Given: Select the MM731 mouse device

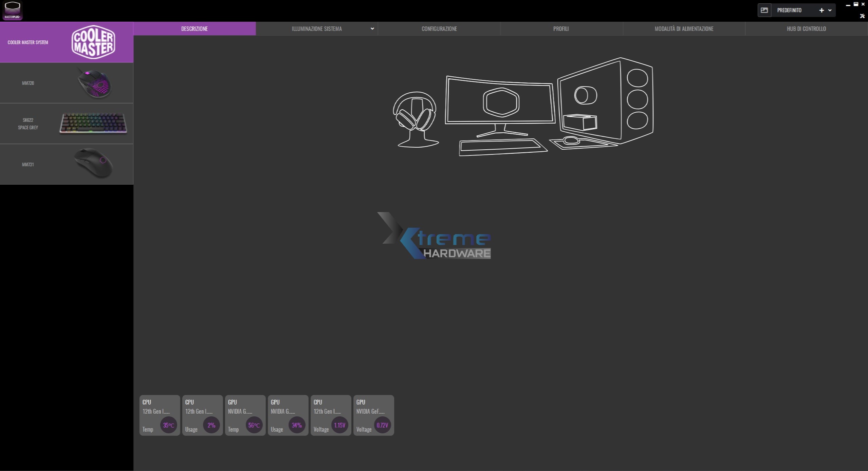Looking at the screenshot, I should [67, 165].
